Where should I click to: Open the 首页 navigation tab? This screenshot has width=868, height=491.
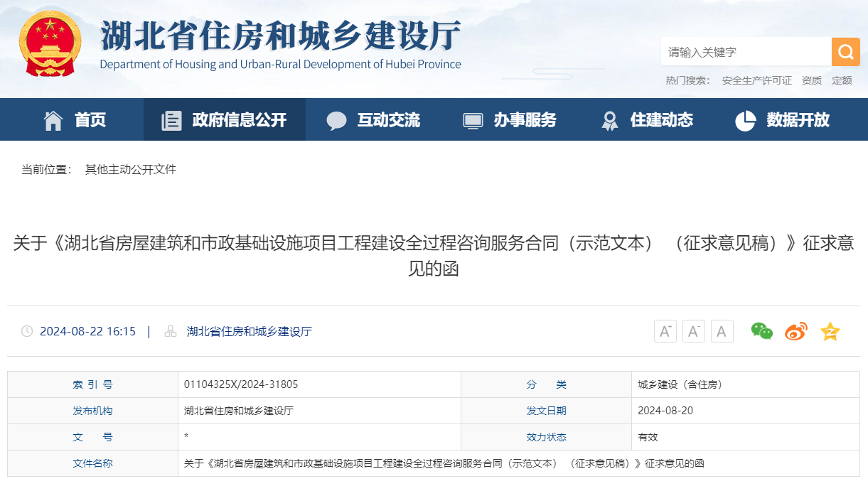[x=87, y=119]
